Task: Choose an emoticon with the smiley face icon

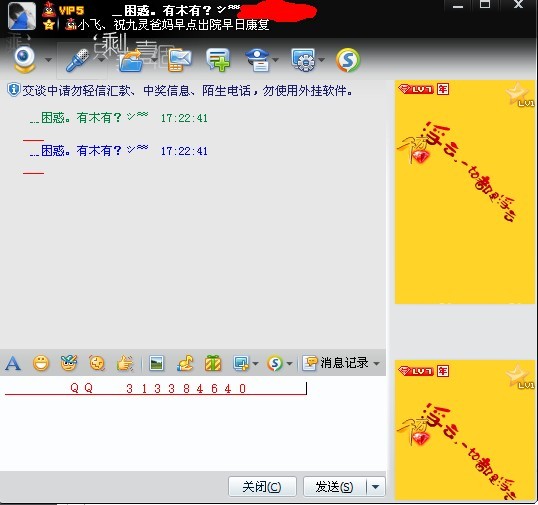Action: (41, 363)
